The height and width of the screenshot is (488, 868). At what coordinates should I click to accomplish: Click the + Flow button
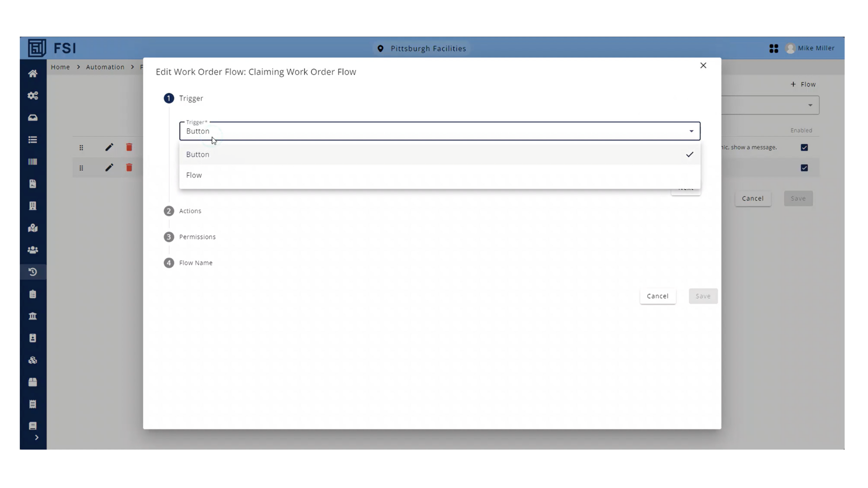(x=804, y=84)
